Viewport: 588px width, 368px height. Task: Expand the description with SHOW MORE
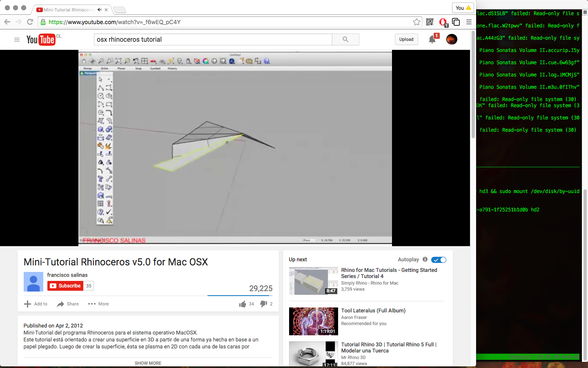pos(148,363)
